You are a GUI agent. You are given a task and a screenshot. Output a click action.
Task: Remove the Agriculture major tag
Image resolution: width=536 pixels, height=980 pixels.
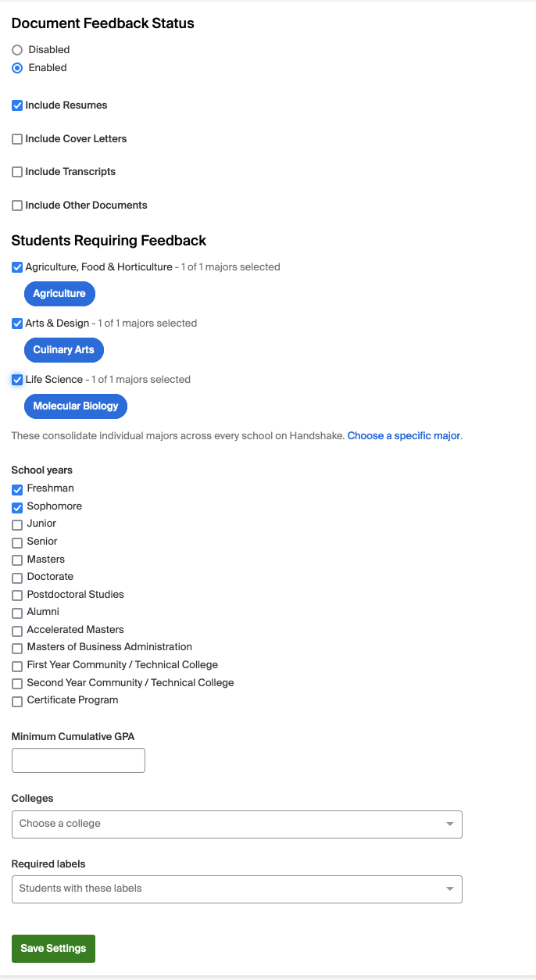coord(59,293)
